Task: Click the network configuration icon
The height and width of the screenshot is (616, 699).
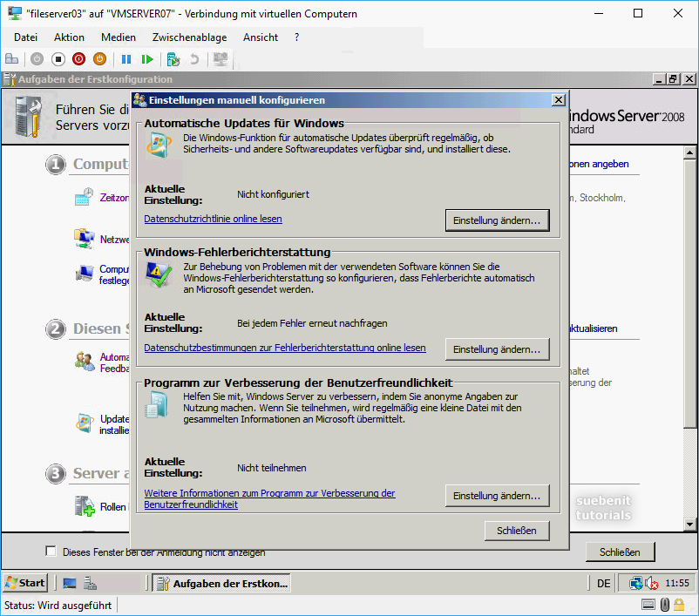Action: pyautogui.click(x=85, y=239)
